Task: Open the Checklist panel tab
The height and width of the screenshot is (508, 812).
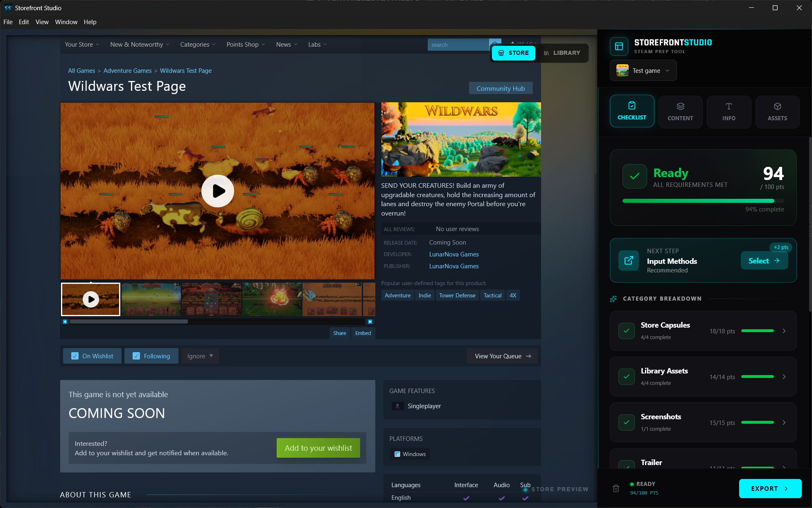Action: (x=632, y=111)
